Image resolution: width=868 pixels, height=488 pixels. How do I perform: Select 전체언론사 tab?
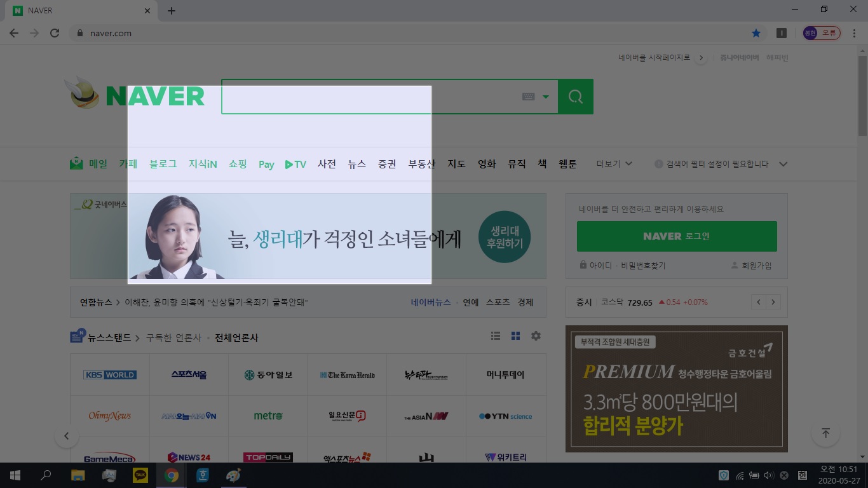click(236, 337)
